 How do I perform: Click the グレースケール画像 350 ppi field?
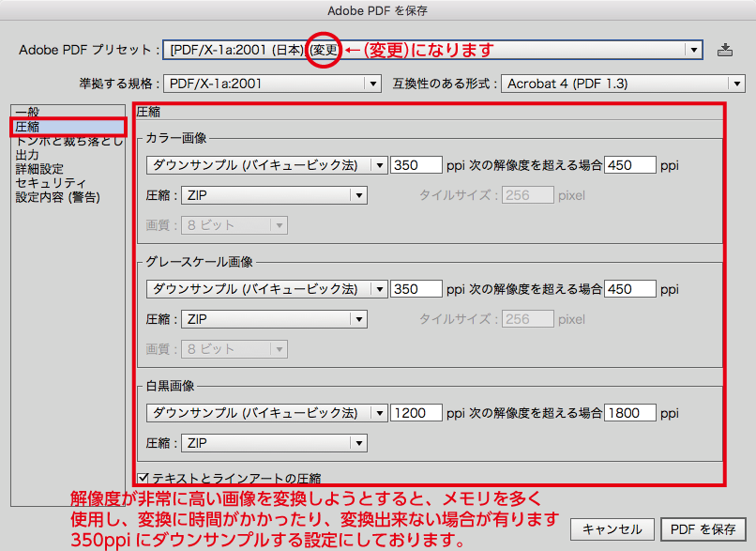[x=416, y=289]
